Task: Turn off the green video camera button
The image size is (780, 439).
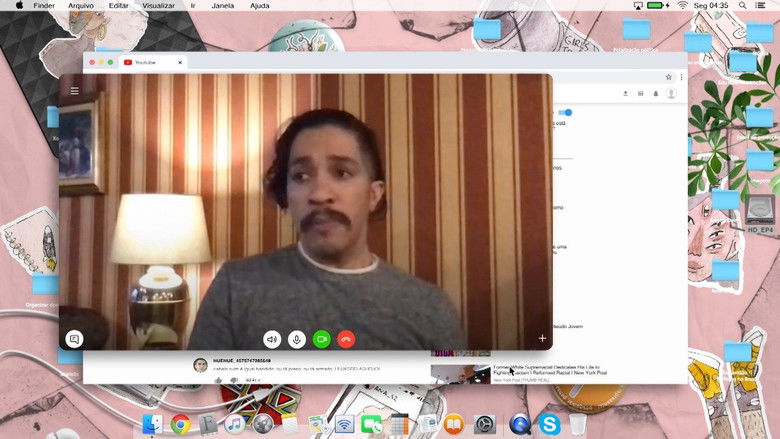Action: 322,339
